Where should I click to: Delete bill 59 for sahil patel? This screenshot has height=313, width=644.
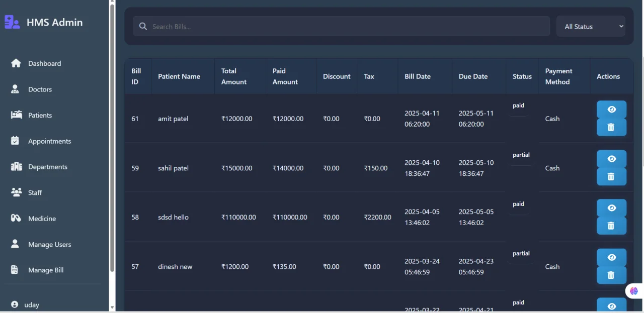pos(611,176)
